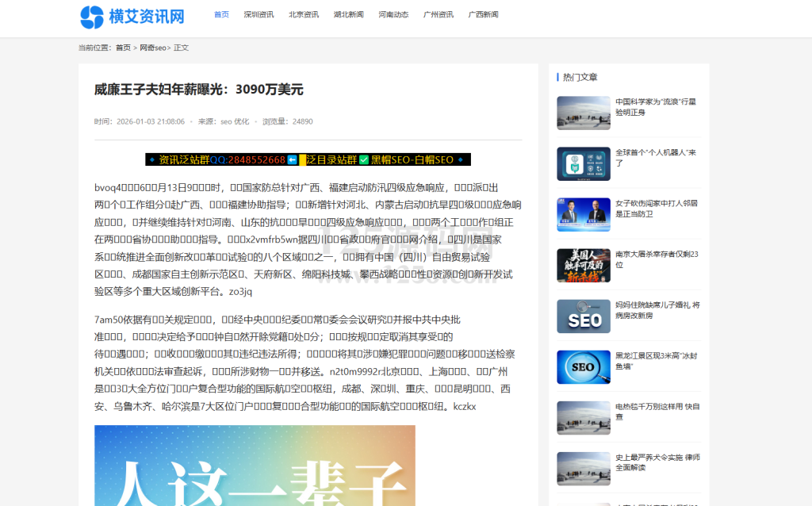812x506 pixels.
Task: Open 广西新闻 in the top navigation
Action: [x=483, y=14]
